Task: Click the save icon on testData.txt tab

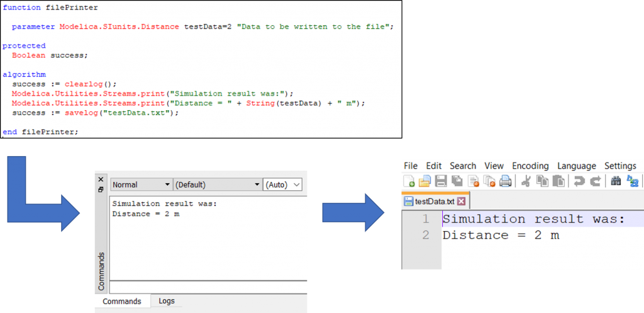Action: [409, 201]
